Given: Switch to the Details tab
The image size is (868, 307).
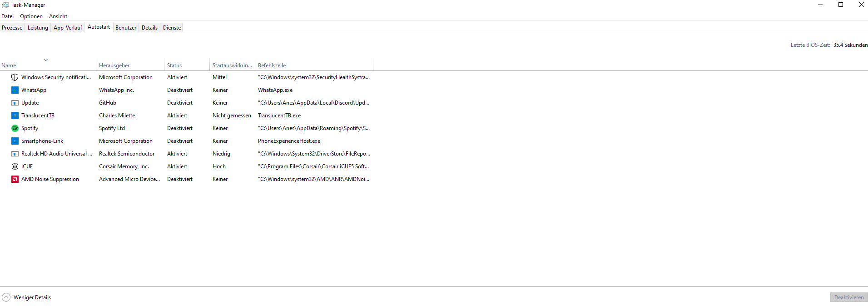Looking at the screenshot, I should point(149,28).
